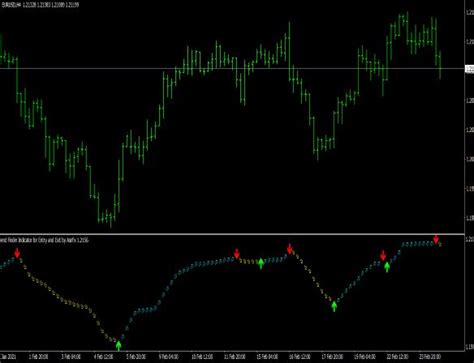Select the green buy arrow near 22 Feb 12:00
Viewport: 474px width, 363px height.
[x=387, y=267]
